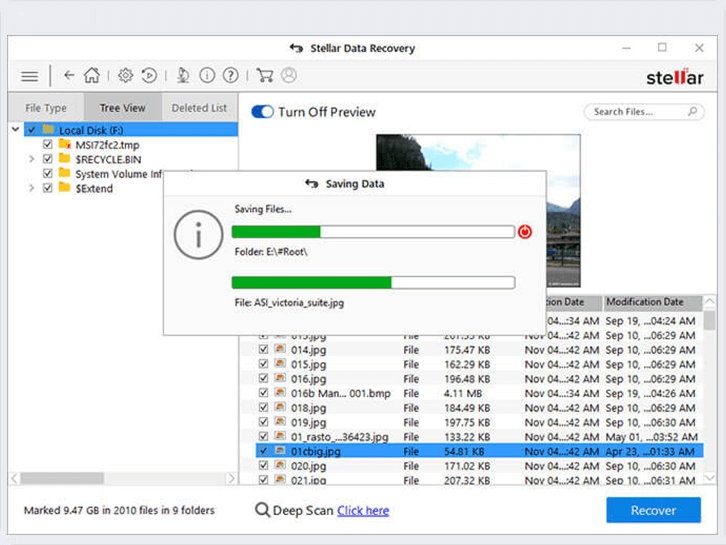Click the Recover button

pos(653,510)
